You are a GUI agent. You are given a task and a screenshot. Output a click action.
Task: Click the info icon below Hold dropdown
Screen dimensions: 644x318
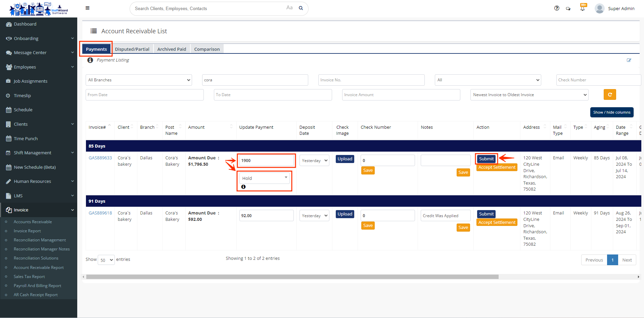click(243, 187)
